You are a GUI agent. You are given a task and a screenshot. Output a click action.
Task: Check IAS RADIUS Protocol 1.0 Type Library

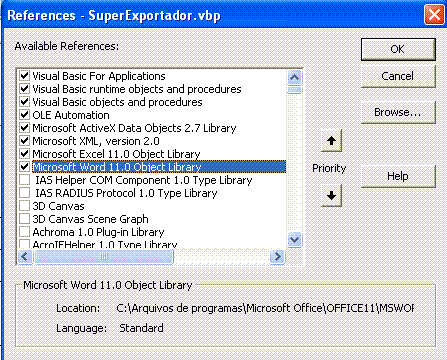(24, 193)
